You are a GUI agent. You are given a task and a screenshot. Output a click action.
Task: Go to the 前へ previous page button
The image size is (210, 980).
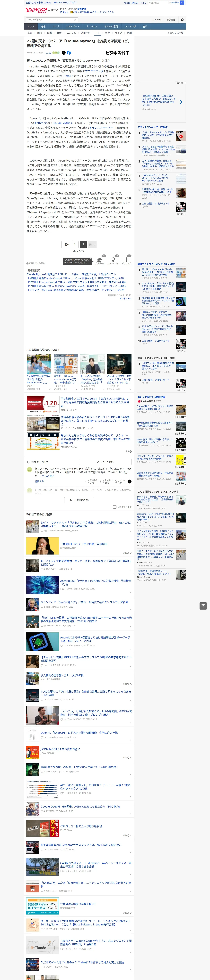click(66, 244)
